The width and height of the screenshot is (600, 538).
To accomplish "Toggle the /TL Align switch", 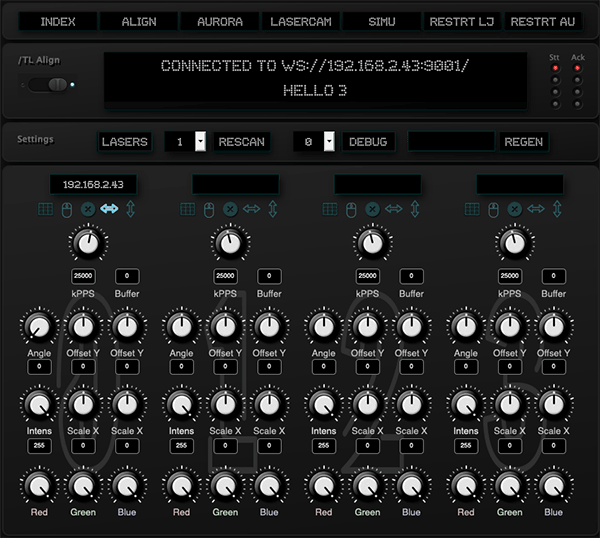I will [x=48, y=84].
